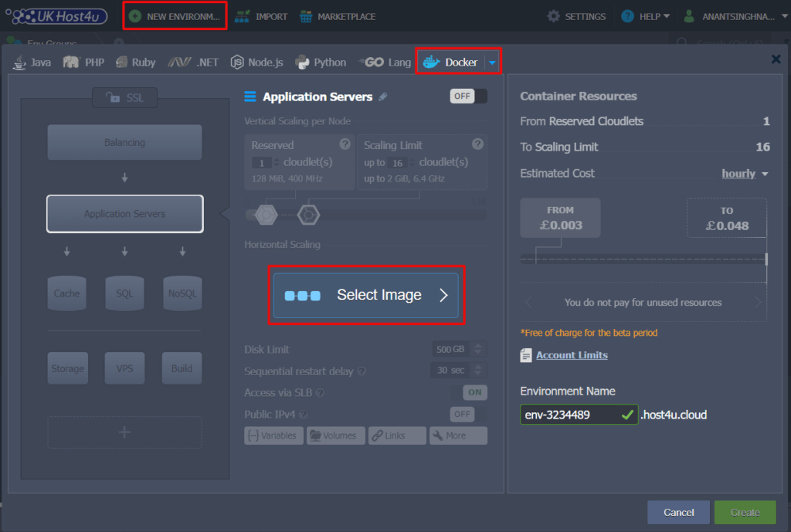Image resolution: width=791 pixels, height=532 pixels.
Task: Toggle the Application Servers OFF switch
Action: click(469, 96)
